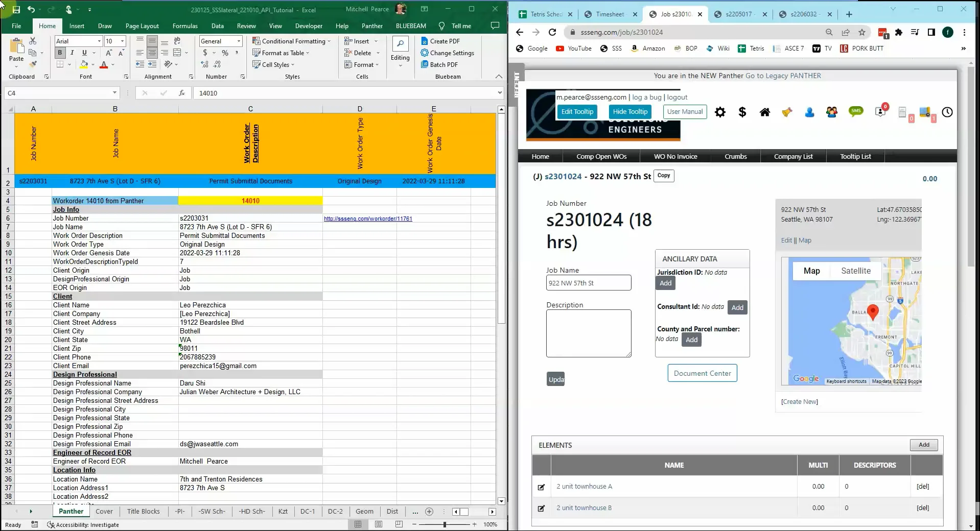
Task: Switch to the Formulas ribbon tab
Action: pyautogui.click(x=185, y=26)
